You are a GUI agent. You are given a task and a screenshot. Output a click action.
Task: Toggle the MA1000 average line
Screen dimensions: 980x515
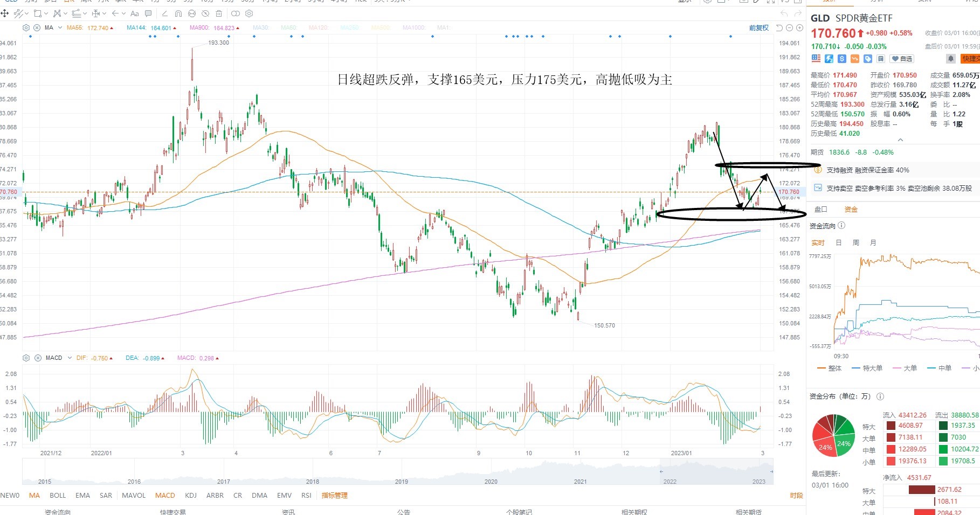(x=414, y=27)
